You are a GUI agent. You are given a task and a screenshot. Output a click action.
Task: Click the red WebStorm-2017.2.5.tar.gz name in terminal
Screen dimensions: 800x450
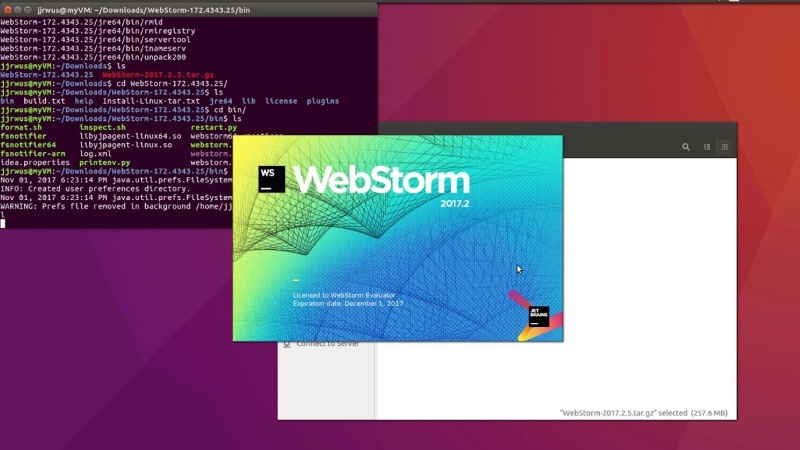[x=158, y=75]
